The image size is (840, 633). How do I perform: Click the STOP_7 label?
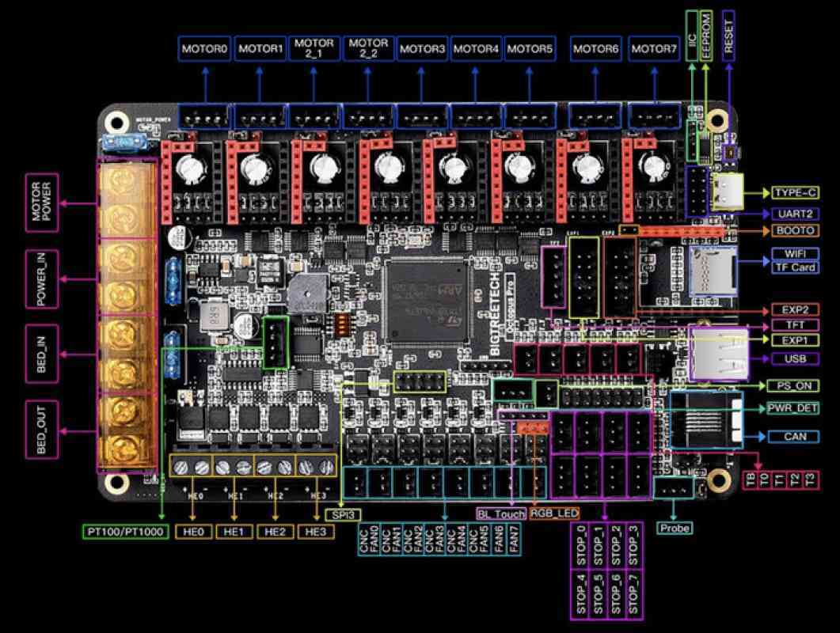633,594
